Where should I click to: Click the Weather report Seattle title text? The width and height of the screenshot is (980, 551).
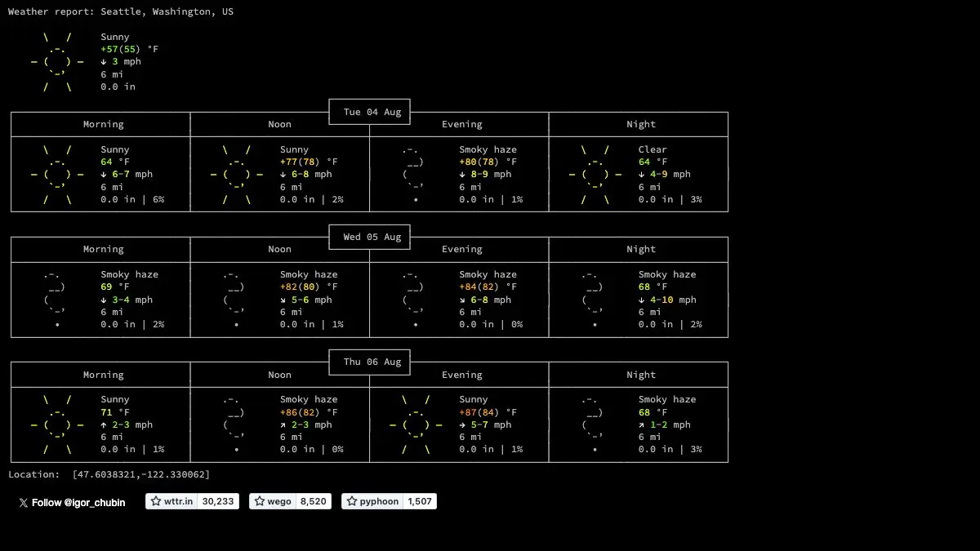coord(121,12)
